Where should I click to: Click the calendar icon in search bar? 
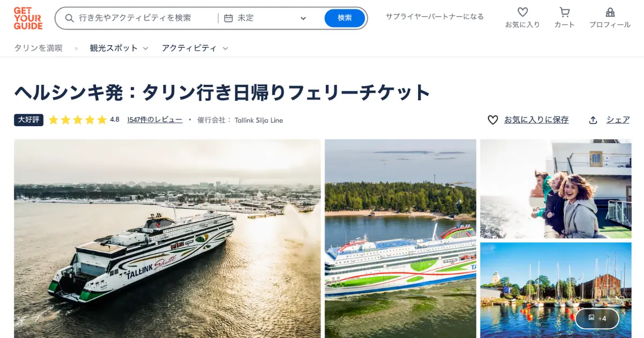(229, 18)
